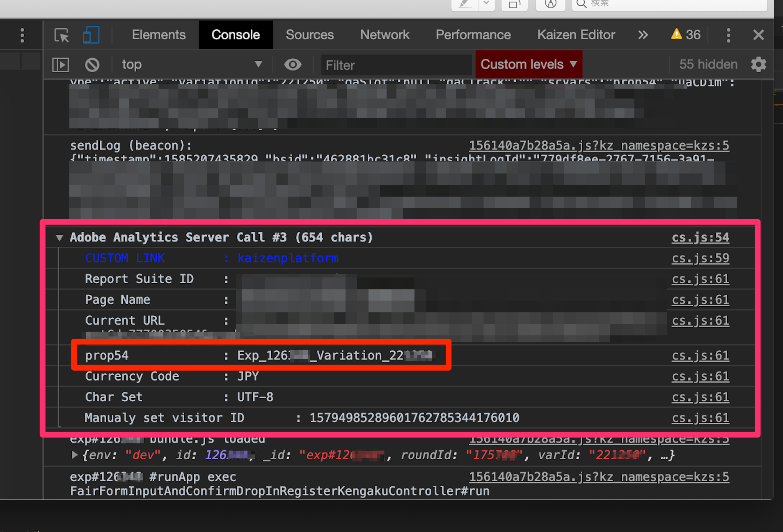Open cs.js:61 link on visitor ID row
Viewport: 783px width, 532px height.
(x=700, y=418)
